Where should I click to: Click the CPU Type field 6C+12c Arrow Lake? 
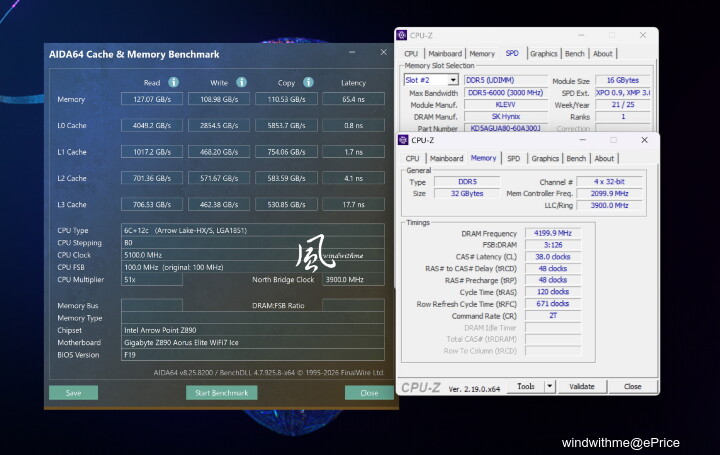253,230
